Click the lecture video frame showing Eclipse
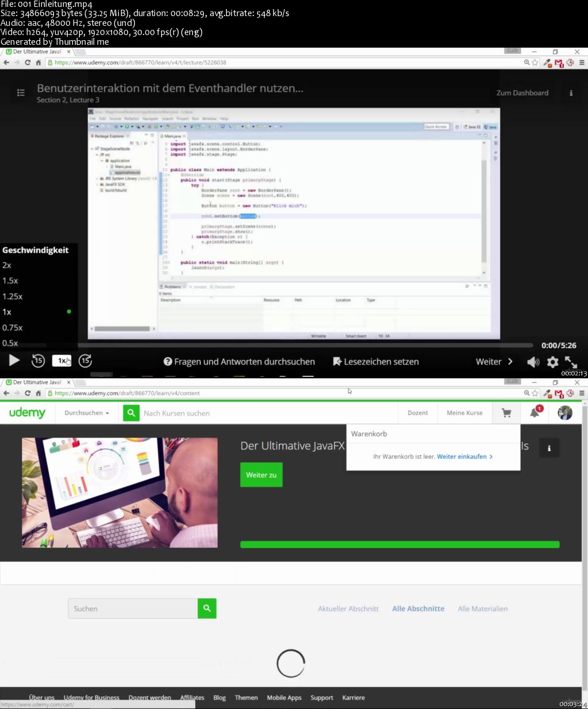 [x=293, y=223]
